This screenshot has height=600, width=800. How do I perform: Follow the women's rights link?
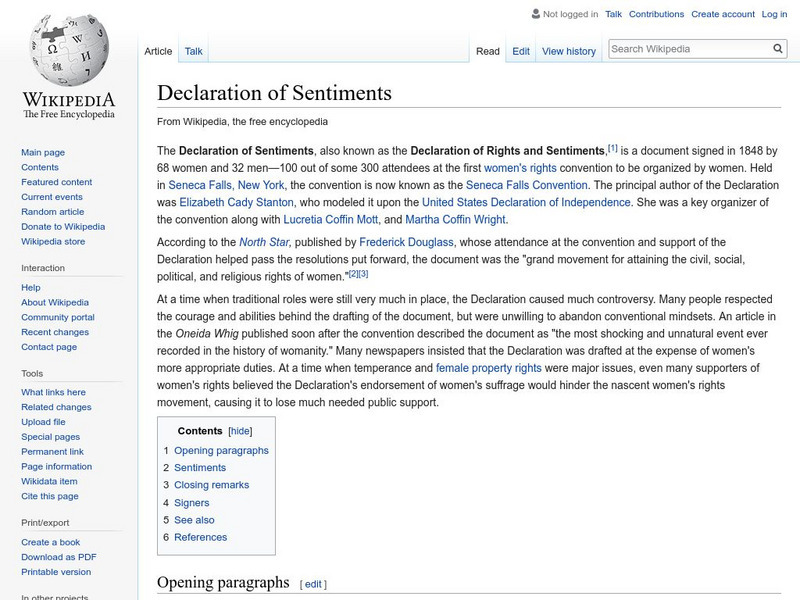click(520, 168)
